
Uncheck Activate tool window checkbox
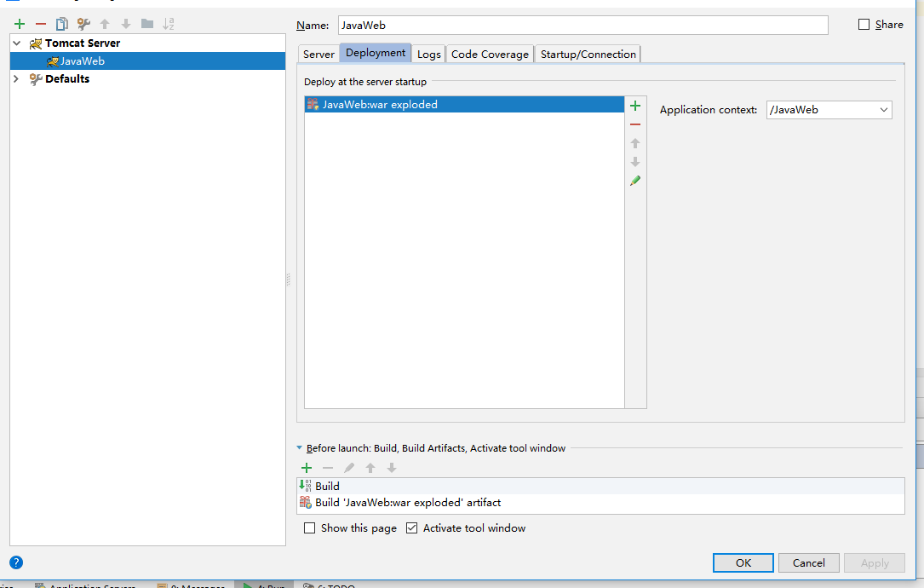click(x=412, y=527)
